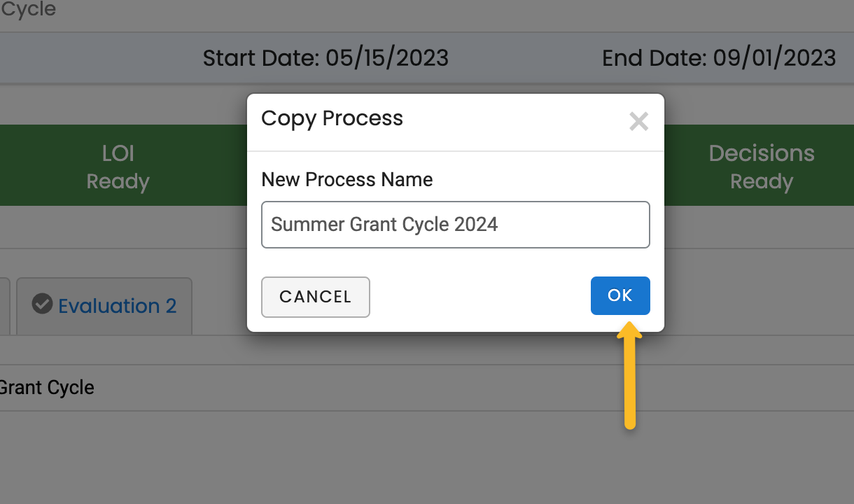Click the checkmark icon on the Evaluation 2 tab
The width and height of the screenshot is (854, 504).
[43, 304]
